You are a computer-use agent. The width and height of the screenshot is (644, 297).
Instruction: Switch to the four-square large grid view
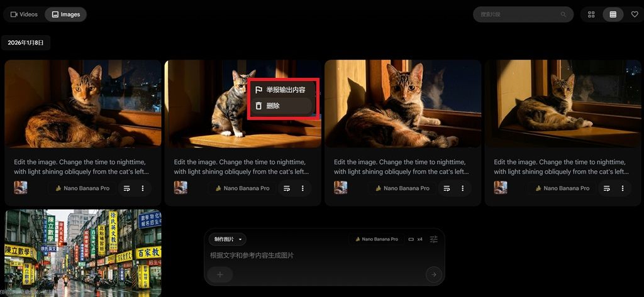591,14
